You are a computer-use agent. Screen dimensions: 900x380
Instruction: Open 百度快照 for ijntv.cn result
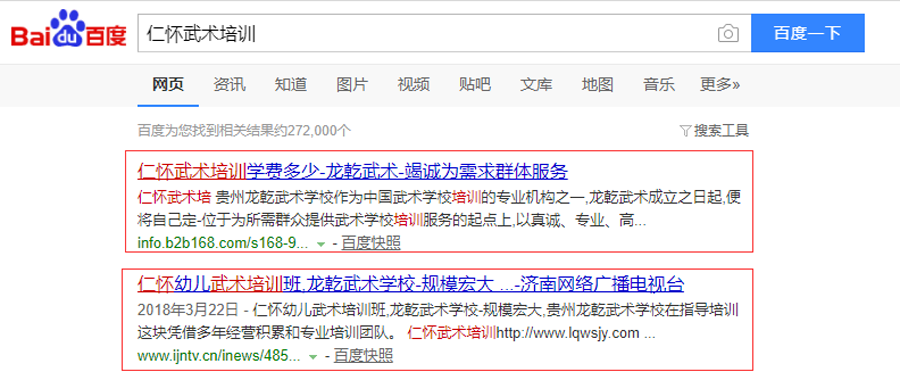363,355
